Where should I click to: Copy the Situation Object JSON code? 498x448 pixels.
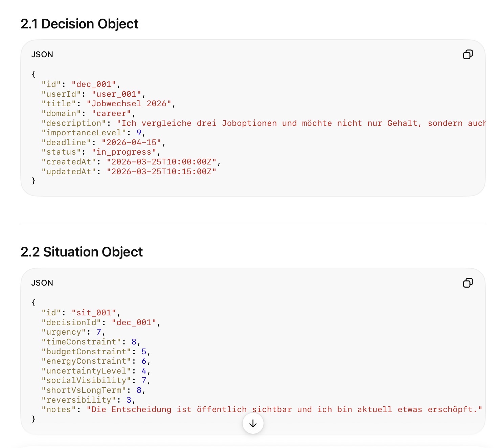tap(468, 283)
